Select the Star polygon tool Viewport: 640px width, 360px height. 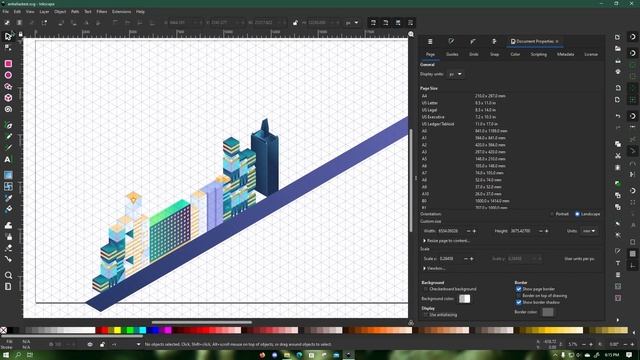(x=8, y=87)
